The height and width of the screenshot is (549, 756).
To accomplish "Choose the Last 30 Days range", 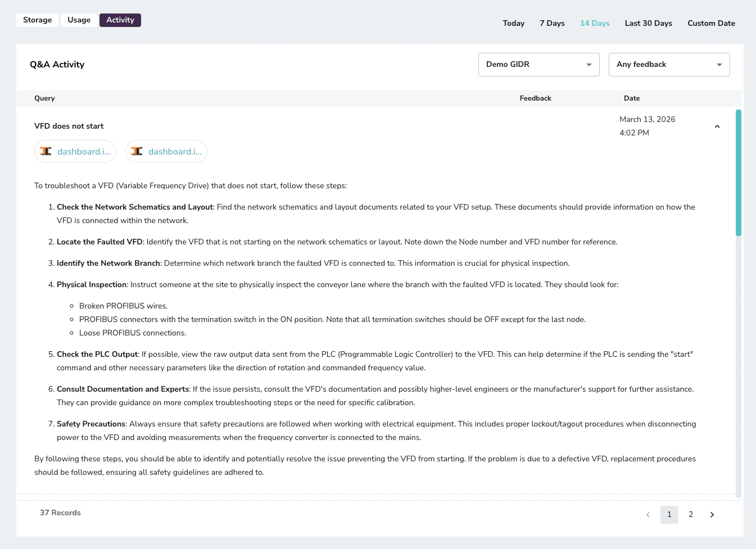I will (x=649, y=24).
